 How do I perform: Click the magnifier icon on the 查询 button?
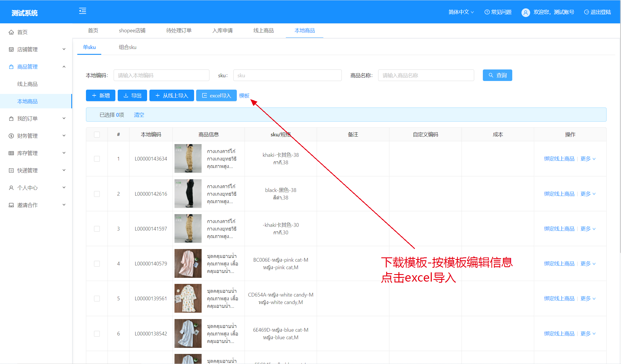(491, 75)
